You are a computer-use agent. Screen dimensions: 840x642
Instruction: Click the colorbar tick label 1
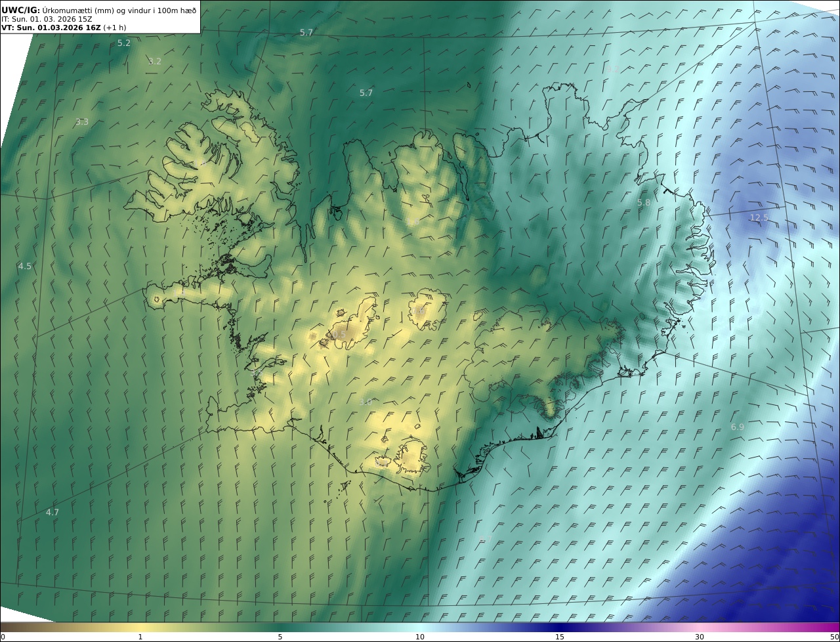(x=140, y=637)
